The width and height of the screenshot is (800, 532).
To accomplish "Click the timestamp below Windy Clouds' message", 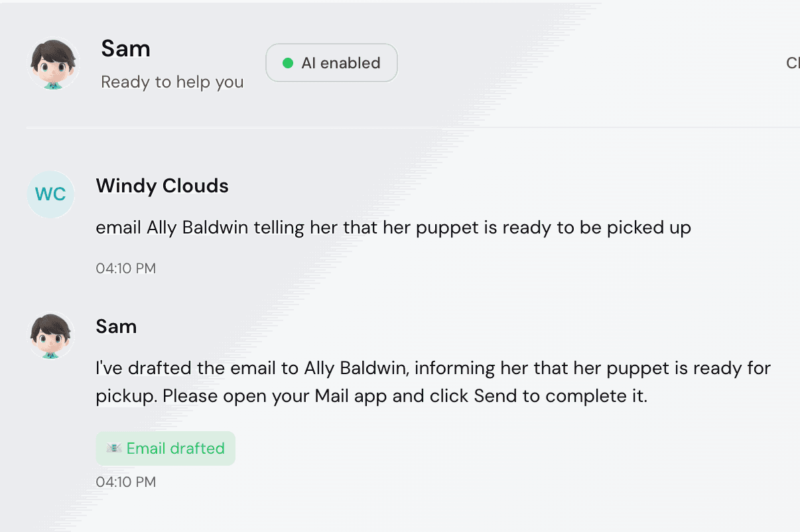I will (126, 268).
